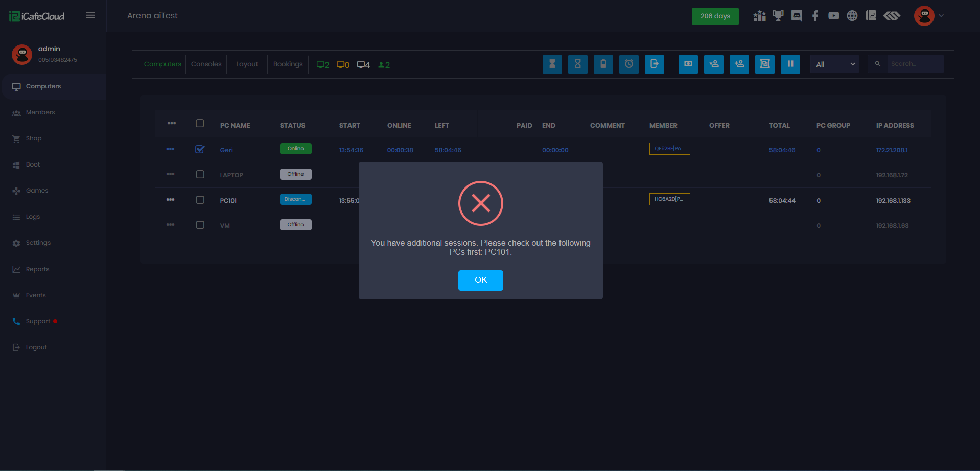Screen dimensions: 980x471
Task: Click the trophy icon in header
Action: (778, 16)
